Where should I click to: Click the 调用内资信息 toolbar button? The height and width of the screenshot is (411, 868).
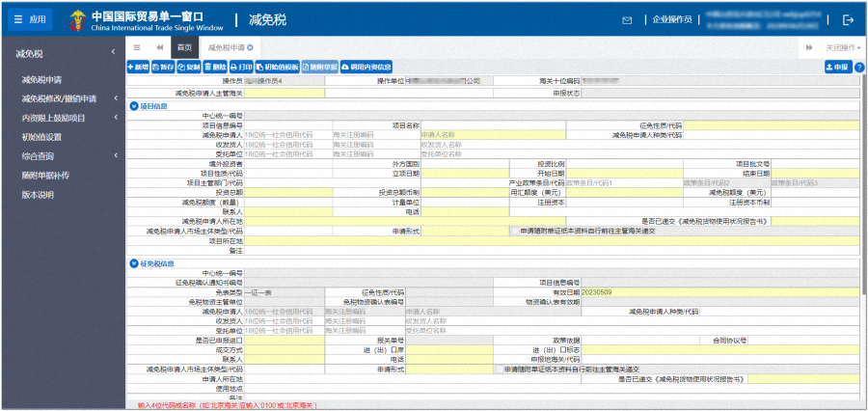pos(366,67)
